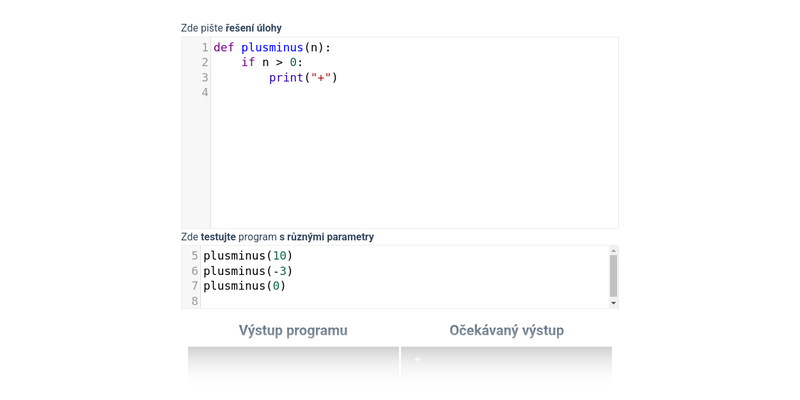The height and width of the screenshot is (400, 800).
Task: Click the scroll up arrow in test editor
Action: (613, 250)
